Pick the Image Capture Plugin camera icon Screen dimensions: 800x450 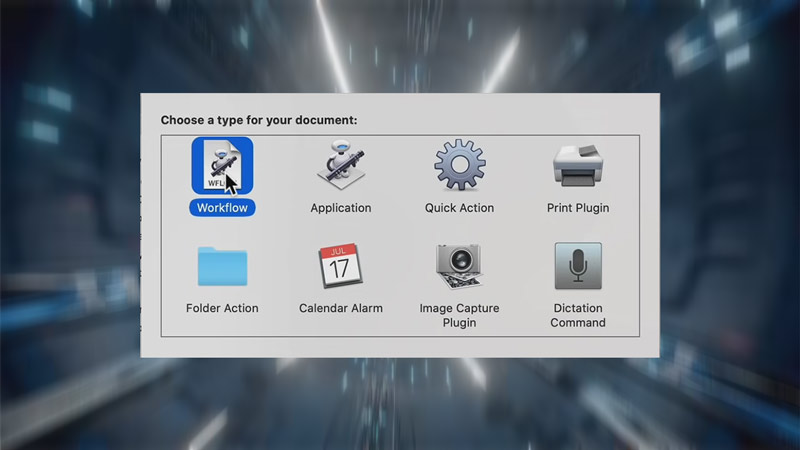click(x=459, y=266)
